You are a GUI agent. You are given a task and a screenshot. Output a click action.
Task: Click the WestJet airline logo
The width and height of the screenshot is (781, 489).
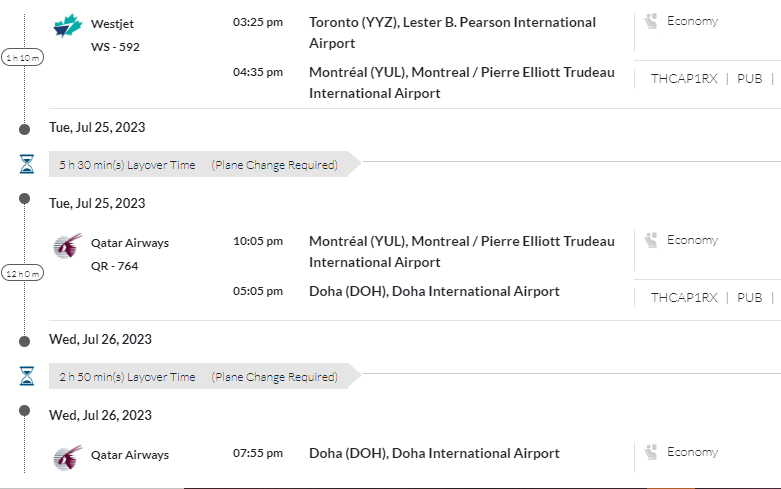click(68, 25)
